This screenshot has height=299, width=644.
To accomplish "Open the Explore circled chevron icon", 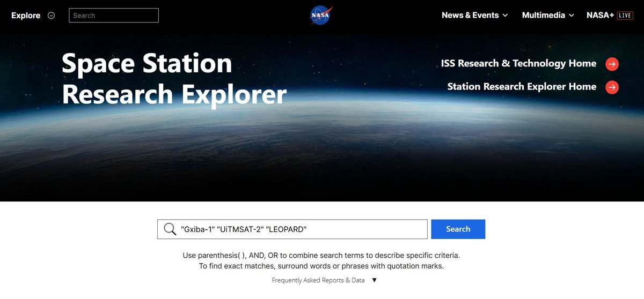I will click(52, 16).
